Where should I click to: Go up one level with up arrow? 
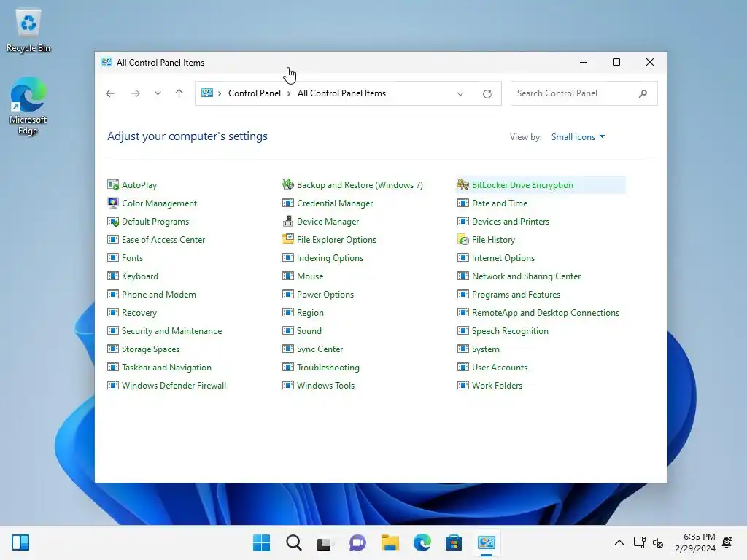pyautogui.click(x=179, y=93)
